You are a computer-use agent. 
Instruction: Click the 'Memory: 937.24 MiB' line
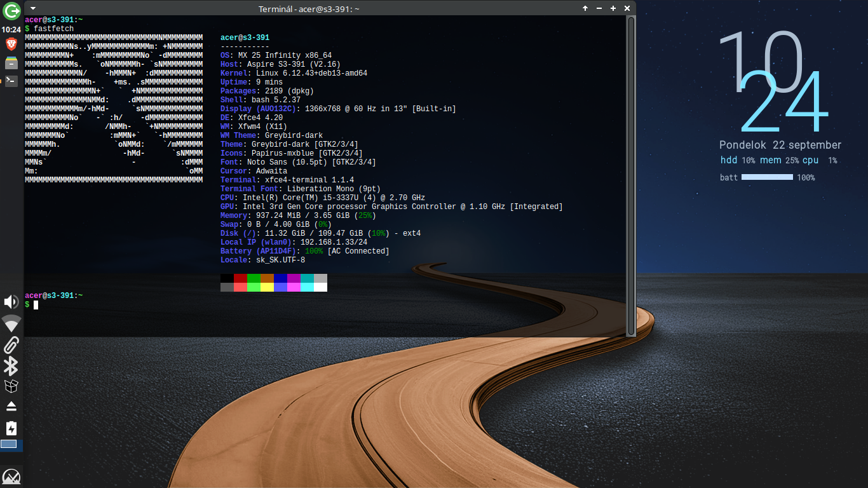[298, 215]
